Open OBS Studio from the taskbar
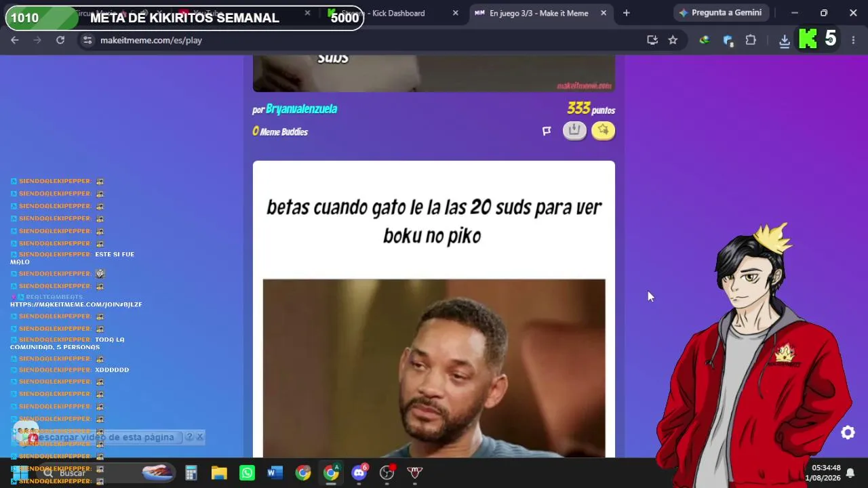 click(387, 472)
